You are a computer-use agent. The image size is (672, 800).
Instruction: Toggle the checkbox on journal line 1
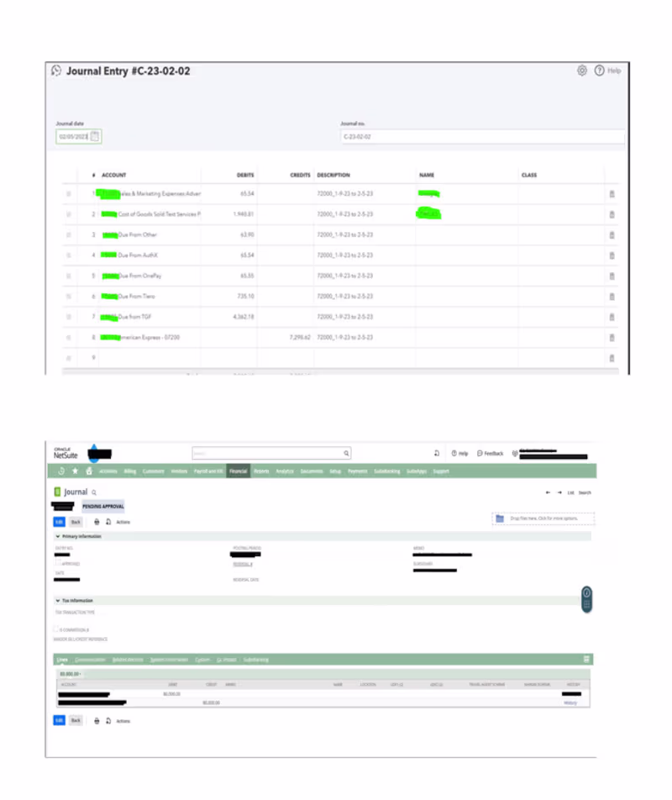coord(69,194)
